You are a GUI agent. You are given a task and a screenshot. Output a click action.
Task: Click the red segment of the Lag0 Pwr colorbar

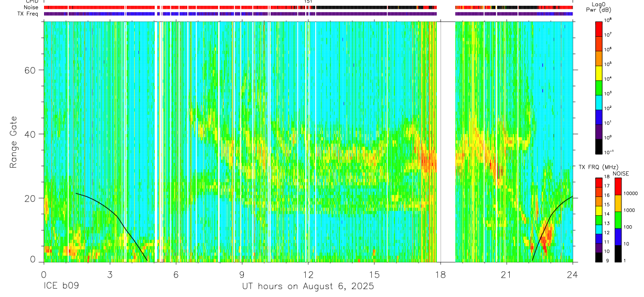pyautogui.click(x=599, y=28)
